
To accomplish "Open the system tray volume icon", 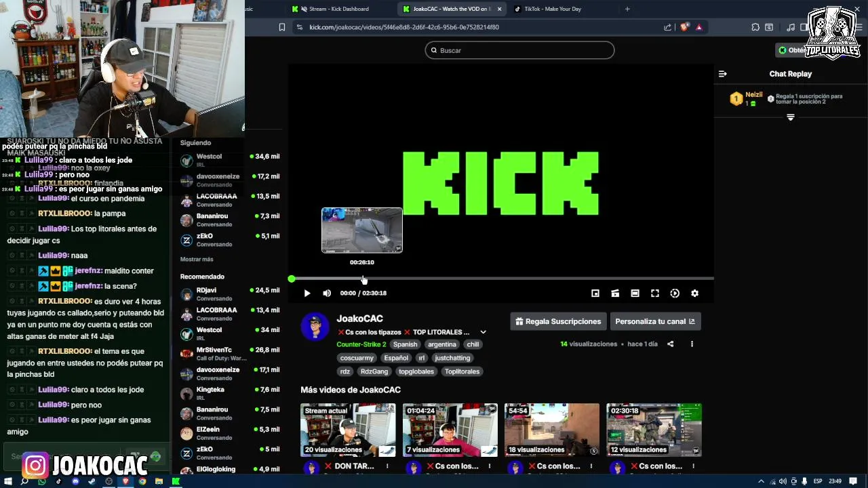I will [783, 481].
